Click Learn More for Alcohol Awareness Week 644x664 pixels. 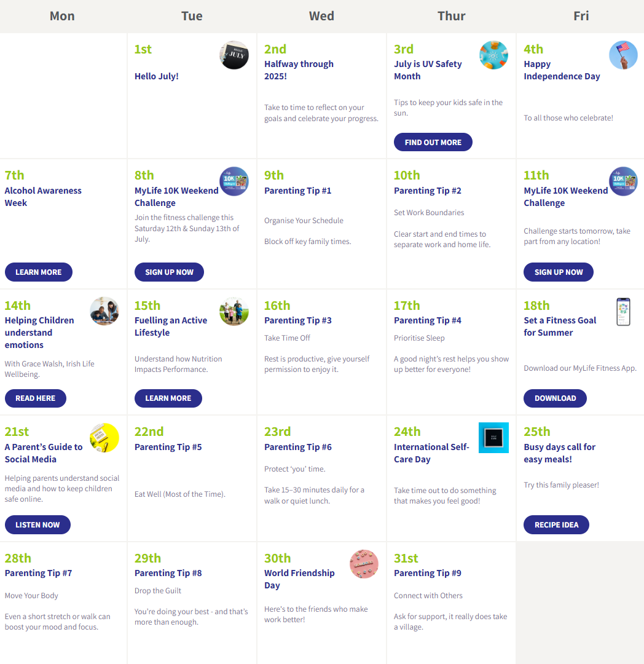click(39, 272)
